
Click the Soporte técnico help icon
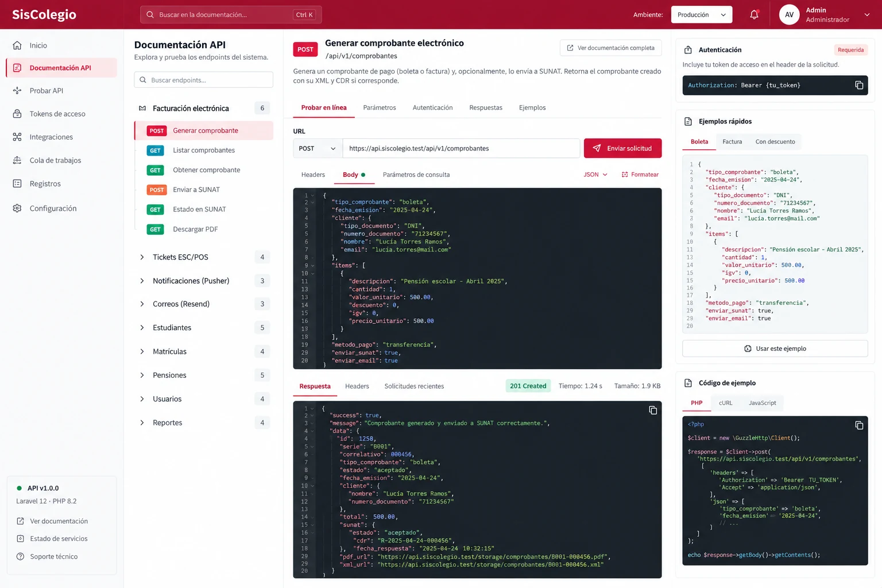tap(20, 556)
